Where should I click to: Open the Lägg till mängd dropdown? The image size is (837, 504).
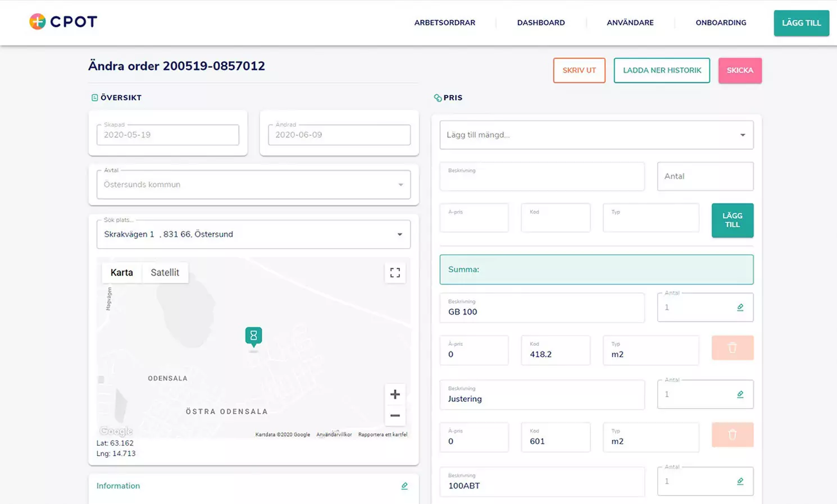742,135
